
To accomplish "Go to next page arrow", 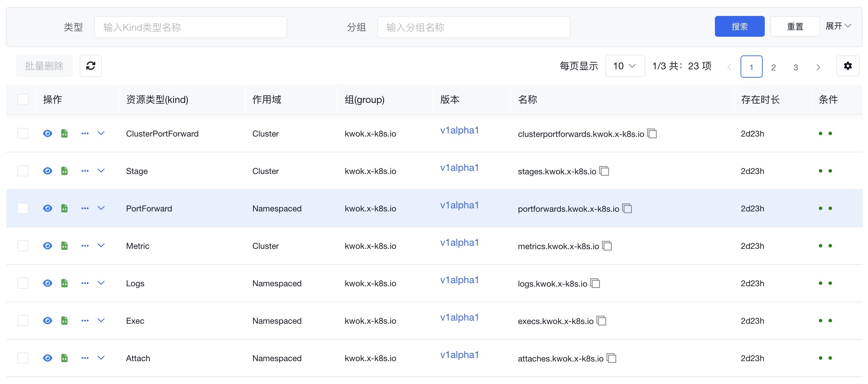I will click(x=818, y=67).
